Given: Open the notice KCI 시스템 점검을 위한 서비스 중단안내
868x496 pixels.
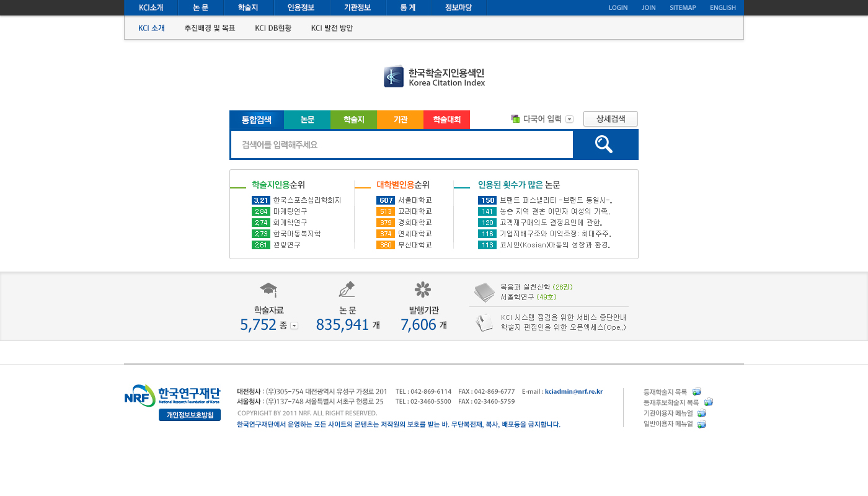Looking at the screenshot, I should 564,317.
